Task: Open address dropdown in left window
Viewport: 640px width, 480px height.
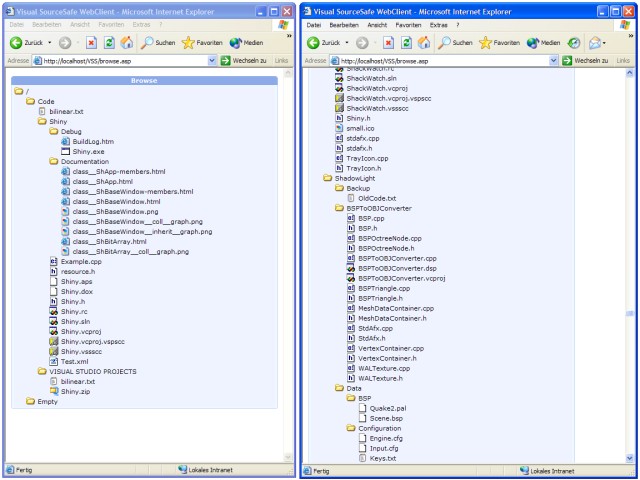Action: (x=212, y=61)
